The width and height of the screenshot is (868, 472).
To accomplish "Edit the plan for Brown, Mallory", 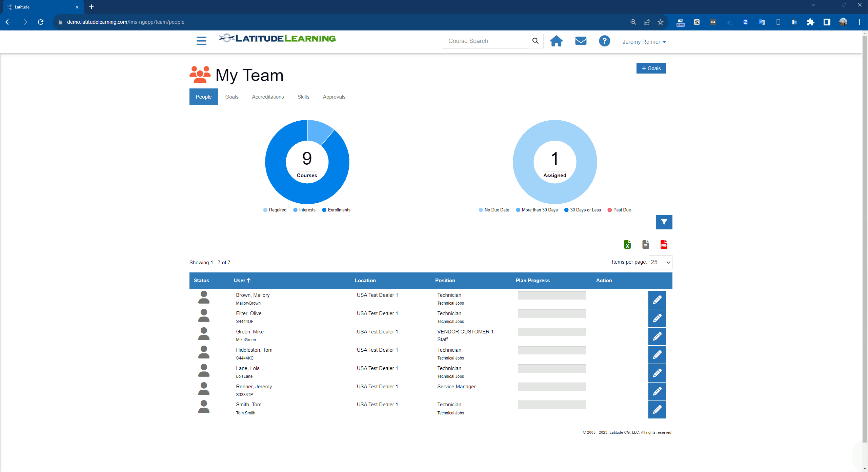I will [x=657, y=300].
